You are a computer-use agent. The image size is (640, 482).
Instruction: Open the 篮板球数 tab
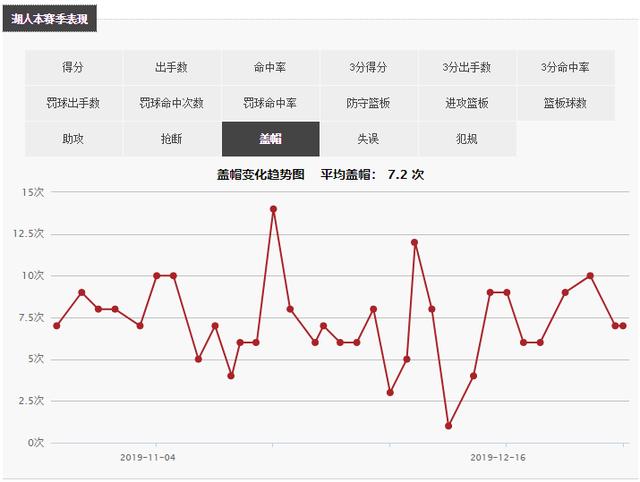(566, 103)
